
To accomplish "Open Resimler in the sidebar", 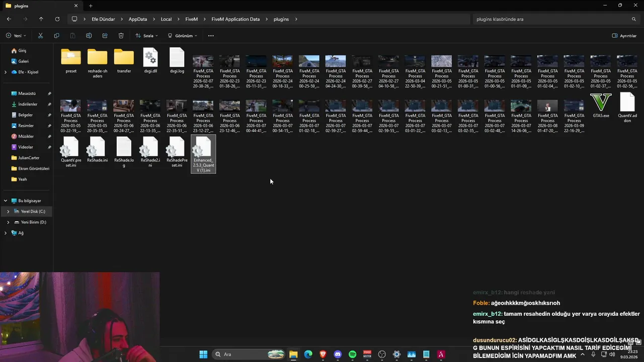I will click(26, 126).
